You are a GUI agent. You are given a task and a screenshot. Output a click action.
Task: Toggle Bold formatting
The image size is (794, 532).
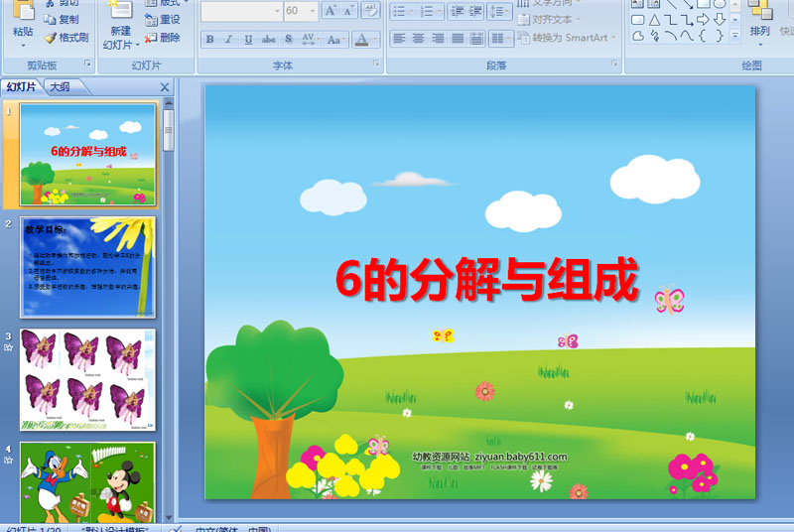(x=209, y=39)
